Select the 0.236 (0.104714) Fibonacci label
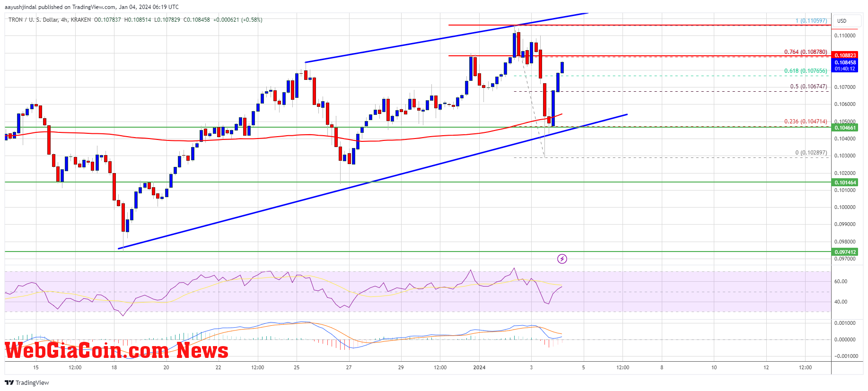Screen dimensions: 868x391 [x=806, y=122]
